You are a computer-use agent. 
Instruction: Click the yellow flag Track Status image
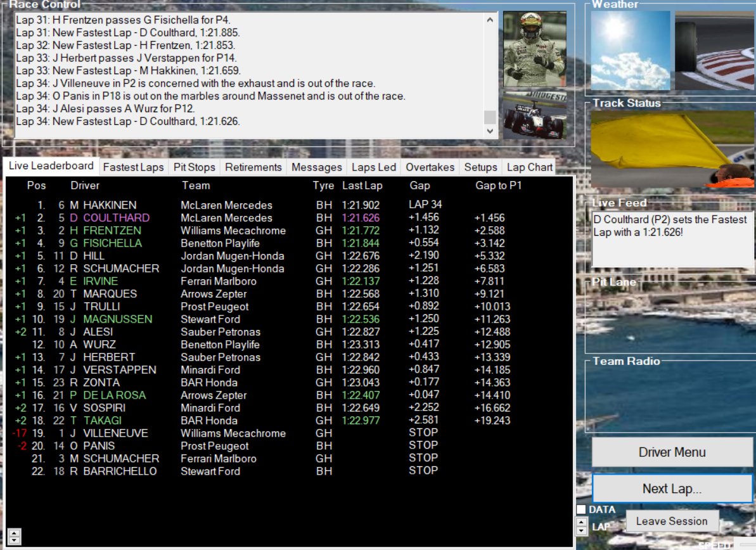(672, 149)
